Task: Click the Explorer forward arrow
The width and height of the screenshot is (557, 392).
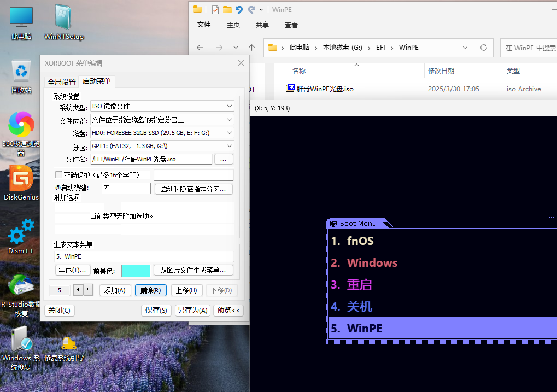Action: 219,48
